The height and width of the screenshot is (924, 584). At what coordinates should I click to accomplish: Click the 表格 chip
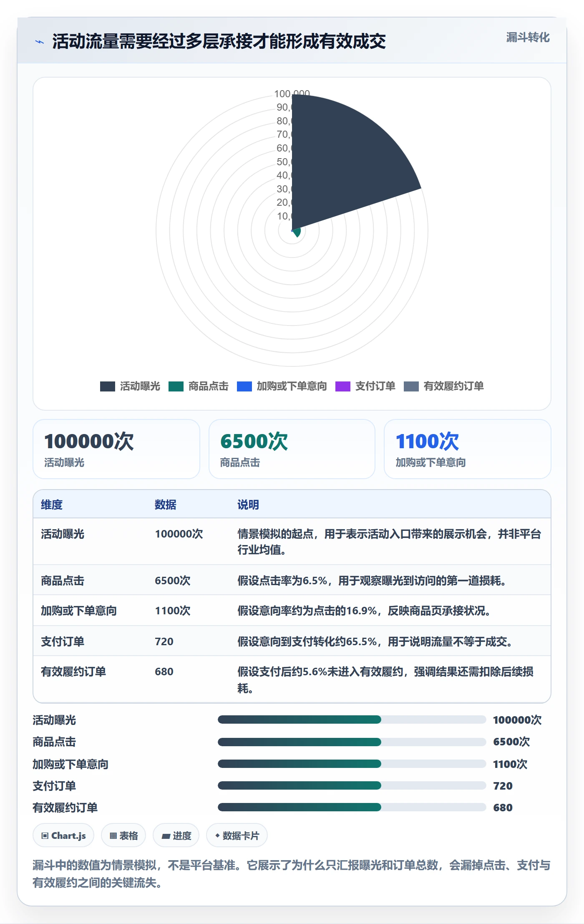pos(123,836)
